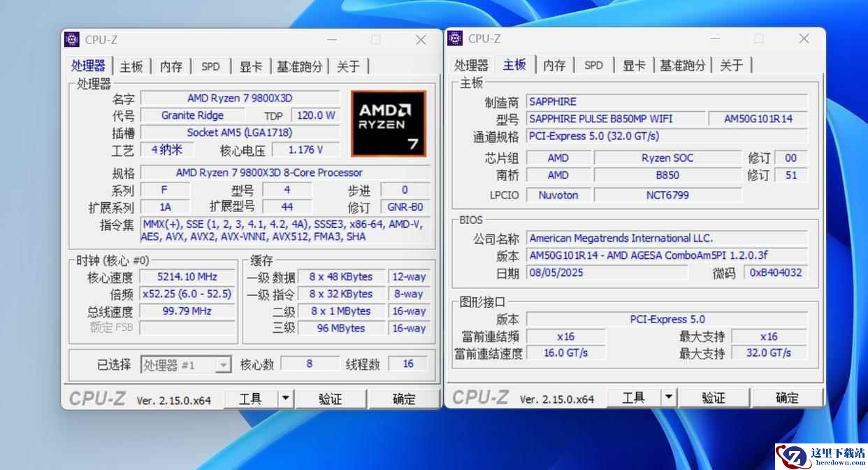Close the left CPU-Z window
Image resolution: width=868 pixels, height=470 pixels.
pyautogui.click(x=421, y=40)
